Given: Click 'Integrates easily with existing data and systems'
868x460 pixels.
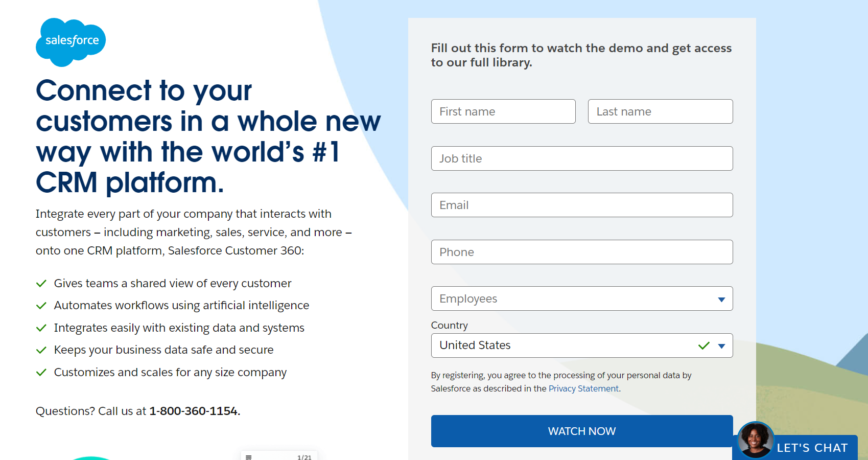Looking at the screenshot, I should (x=179, y=328).
